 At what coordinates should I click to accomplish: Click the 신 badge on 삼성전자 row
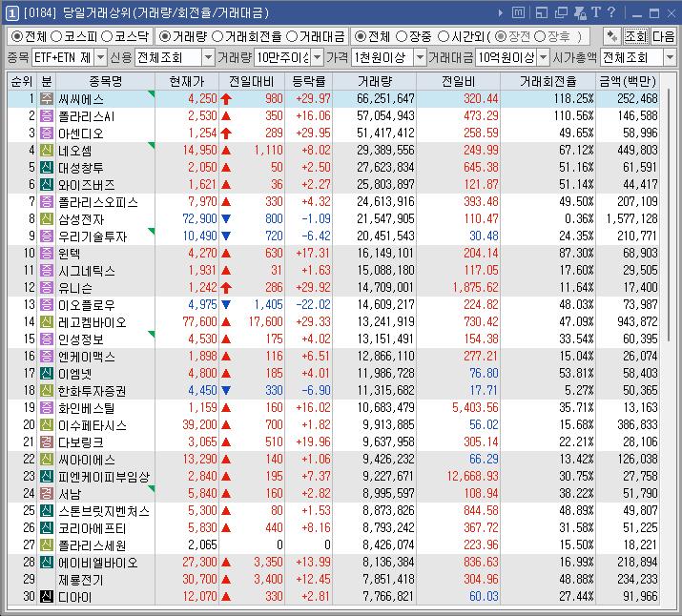[x=47, y=218]
